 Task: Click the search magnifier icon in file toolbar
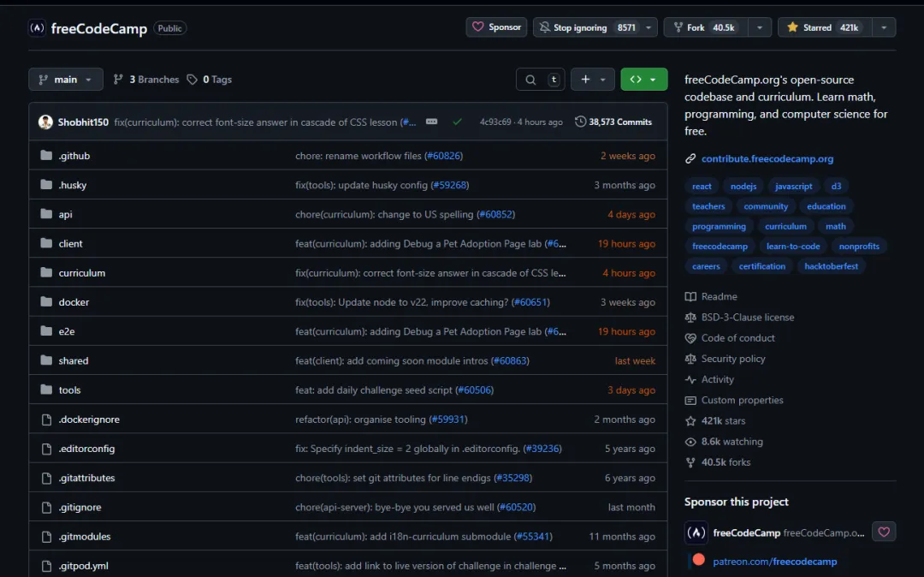point(530,80)
